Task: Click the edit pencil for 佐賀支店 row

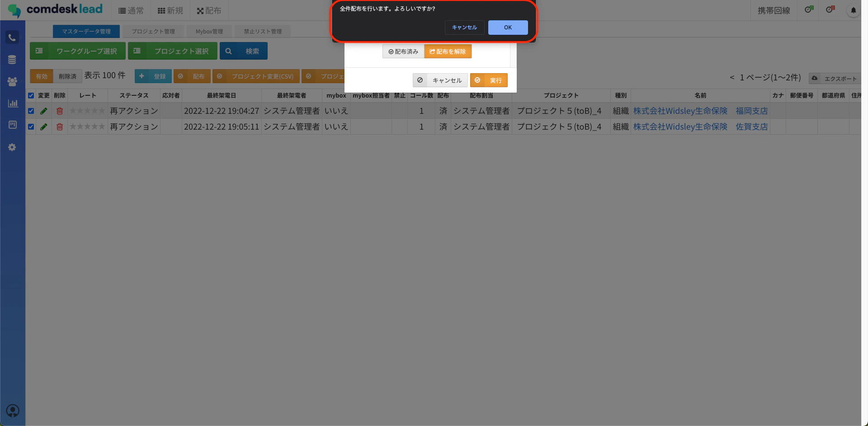Action: pos(43,126)
